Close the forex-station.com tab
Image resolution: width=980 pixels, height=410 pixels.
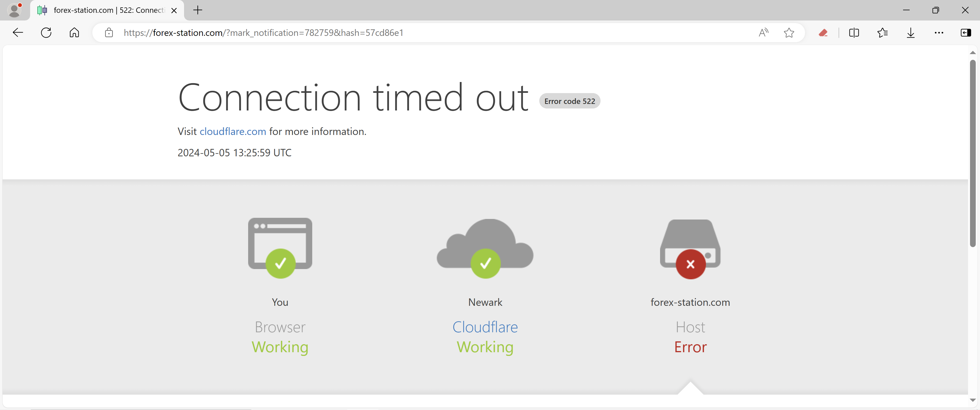tap(174, 11)
